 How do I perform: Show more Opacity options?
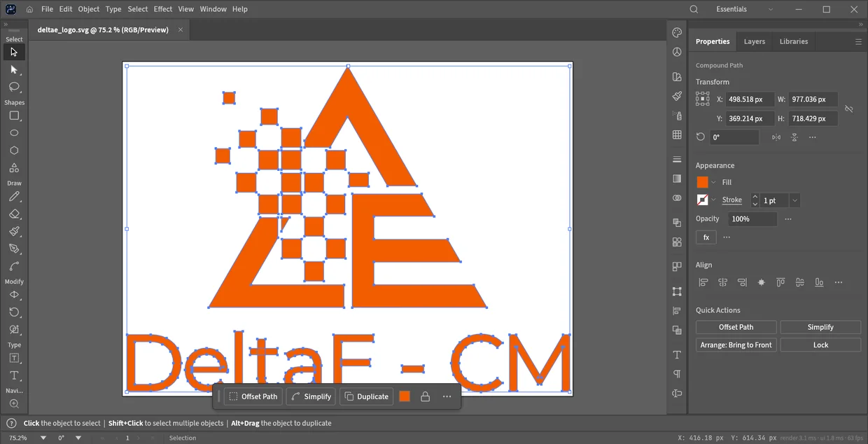(x=788, y=219)
